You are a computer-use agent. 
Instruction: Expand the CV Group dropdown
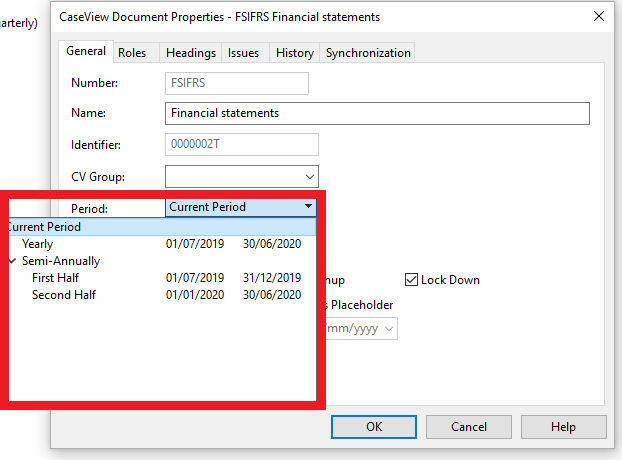[x=310, y=177]
